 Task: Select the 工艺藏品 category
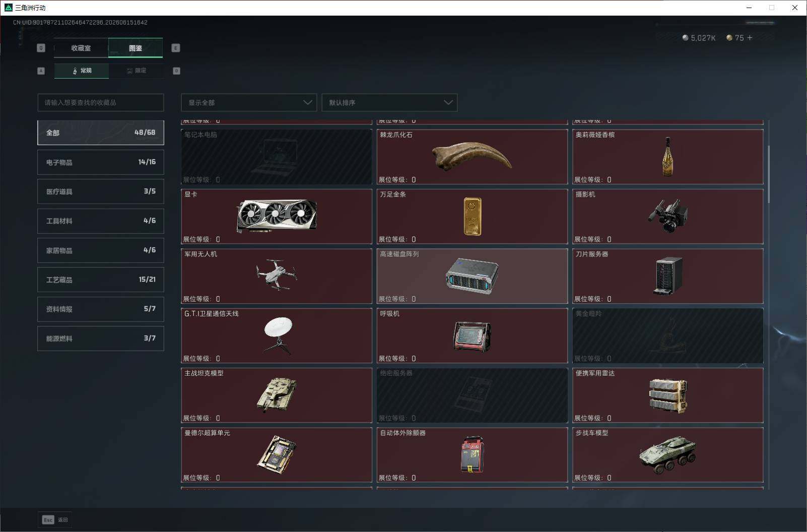click(x=101, y=280)
